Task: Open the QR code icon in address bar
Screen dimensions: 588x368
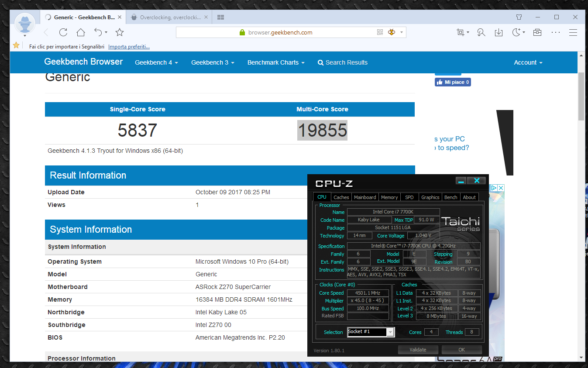Action: point(380,32)
